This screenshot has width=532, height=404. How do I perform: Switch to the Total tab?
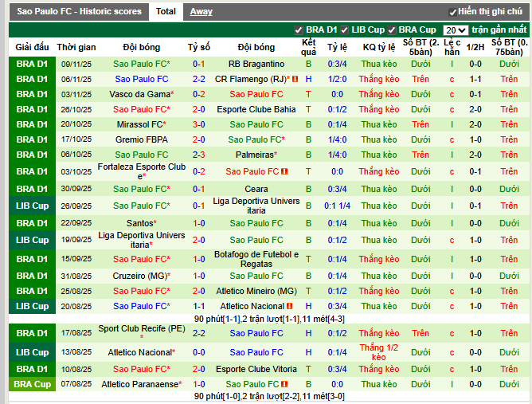(x=166, y=11)
